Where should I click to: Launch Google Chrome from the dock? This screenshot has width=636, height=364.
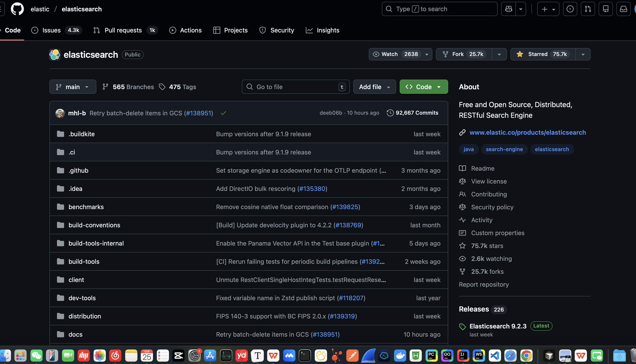pos(526,356)
